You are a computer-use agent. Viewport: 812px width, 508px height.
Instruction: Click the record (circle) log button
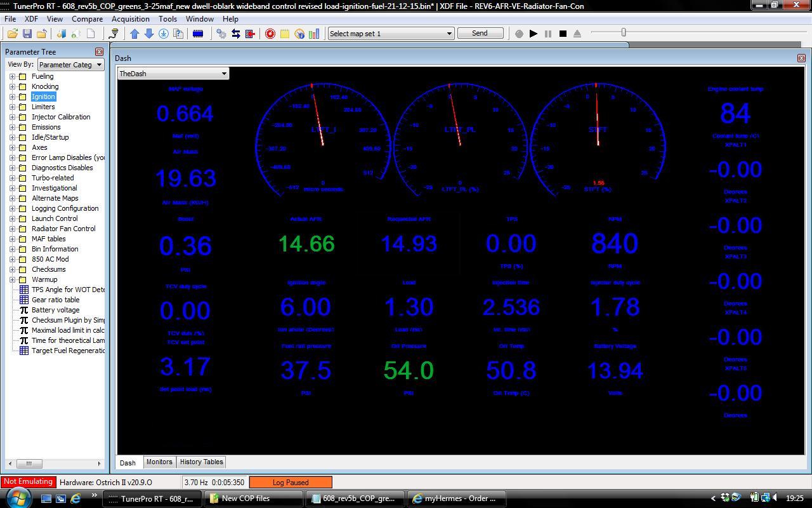tap(519, 34)
